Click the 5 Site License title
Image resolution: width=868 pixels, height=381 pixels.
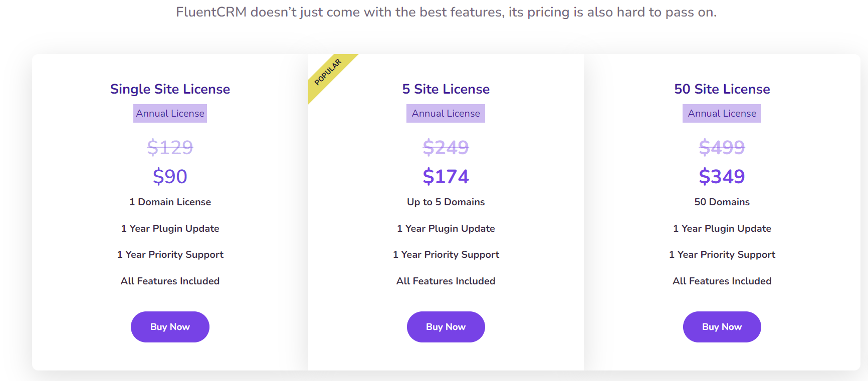446,89
